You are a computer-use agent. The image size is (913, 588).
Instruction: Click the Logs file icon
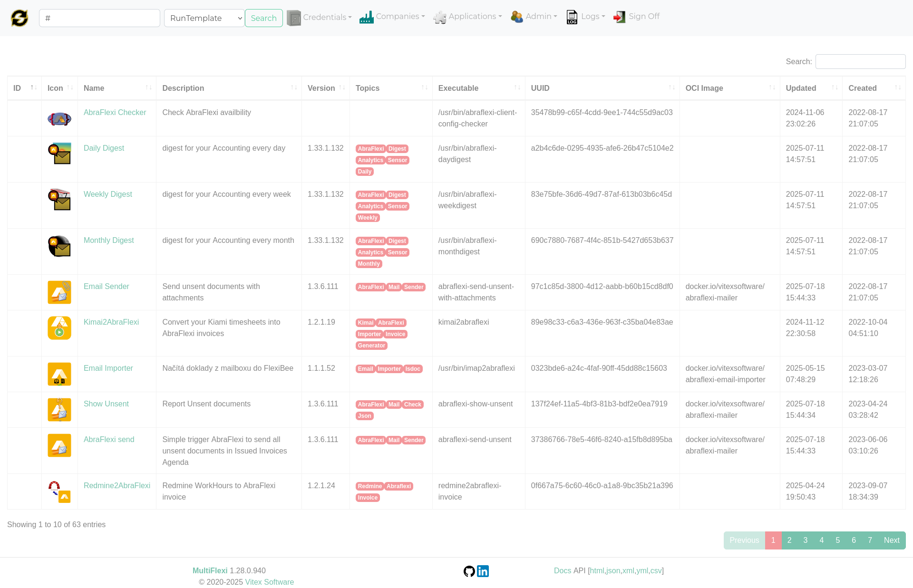[x=572, y=17]
